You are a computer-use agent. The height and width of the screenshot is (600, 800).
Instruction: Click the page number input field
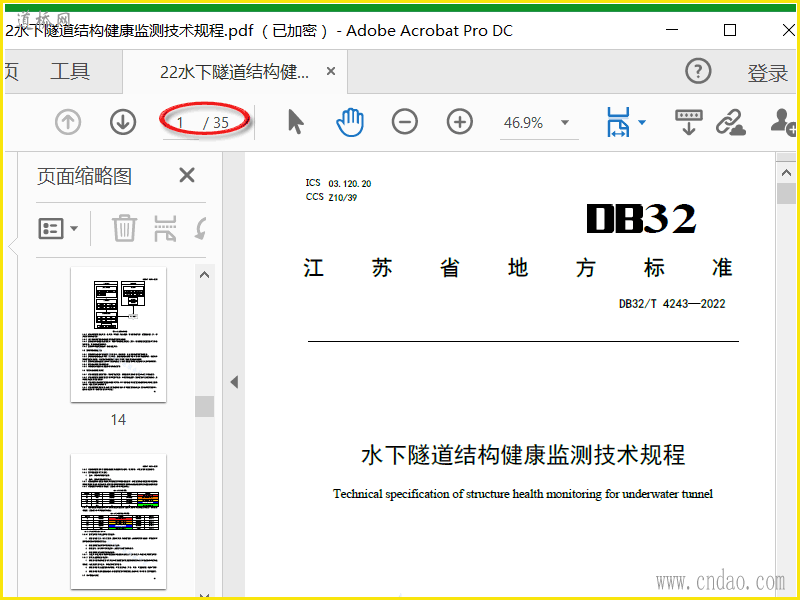181,123
